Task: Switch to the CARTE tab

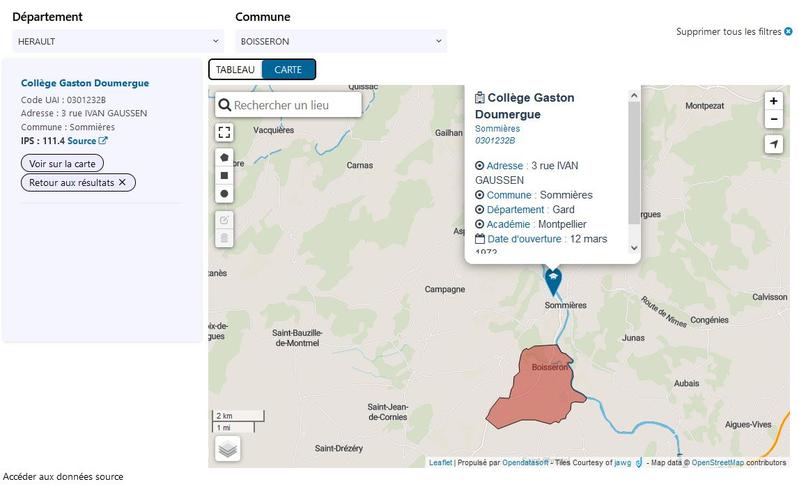Action: [288, 70]
